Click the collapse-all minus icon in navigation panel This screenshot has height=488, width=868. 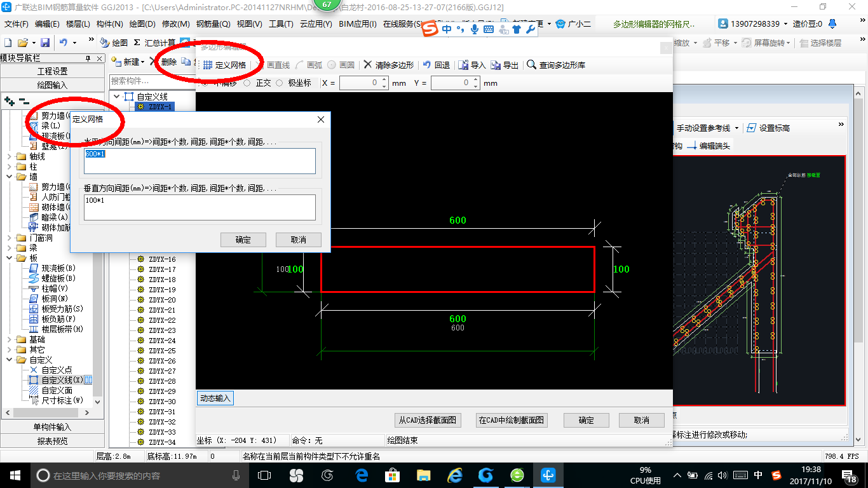(24, 101)
